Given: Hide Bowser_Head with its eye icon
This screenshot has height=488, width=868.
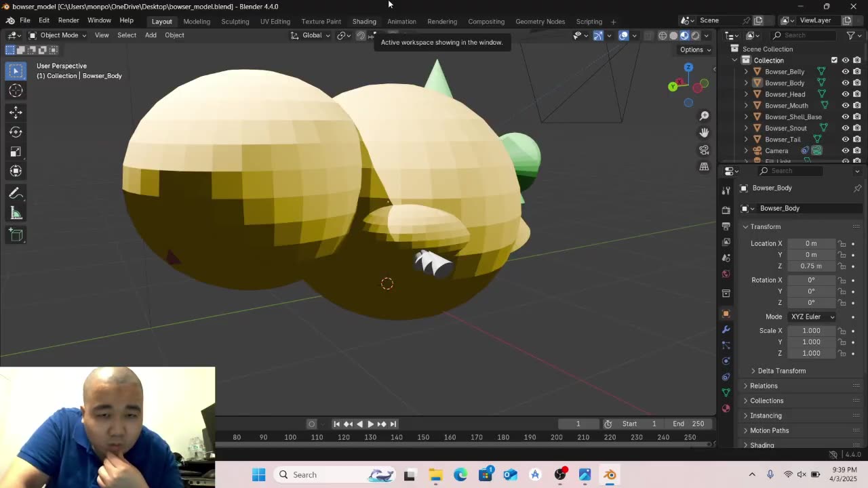Looking at the screenshot, I should point(846,94).
